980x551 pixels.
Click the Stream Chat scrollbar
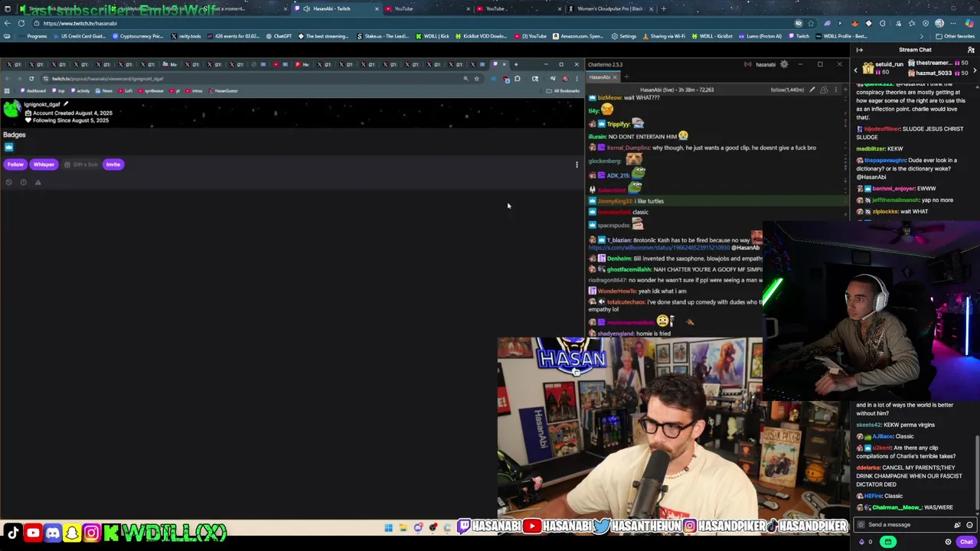pyautogui.click(x=978, y=474)
